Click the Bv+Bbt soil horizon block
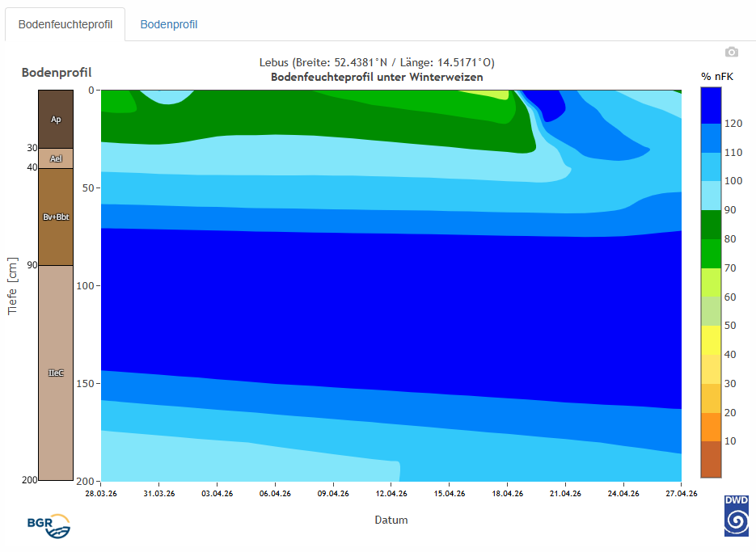 pos(56,217)
